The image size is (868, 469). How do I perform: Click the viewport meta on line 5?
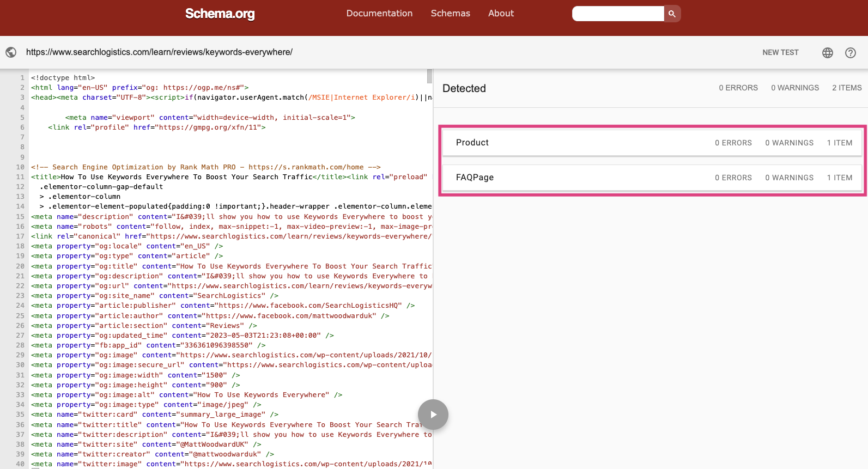click(210, 118)
